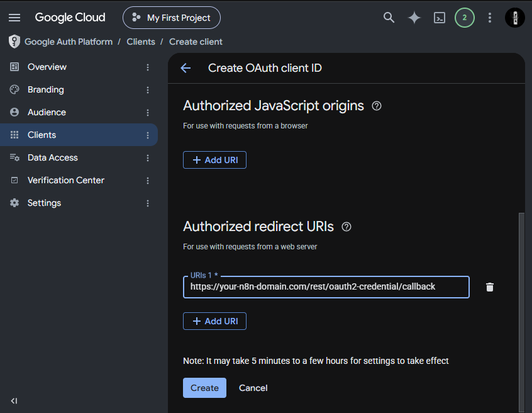Open the Gemini sparkle assistant icon
The height and width of the screenshot is (413, 532).
414,18
